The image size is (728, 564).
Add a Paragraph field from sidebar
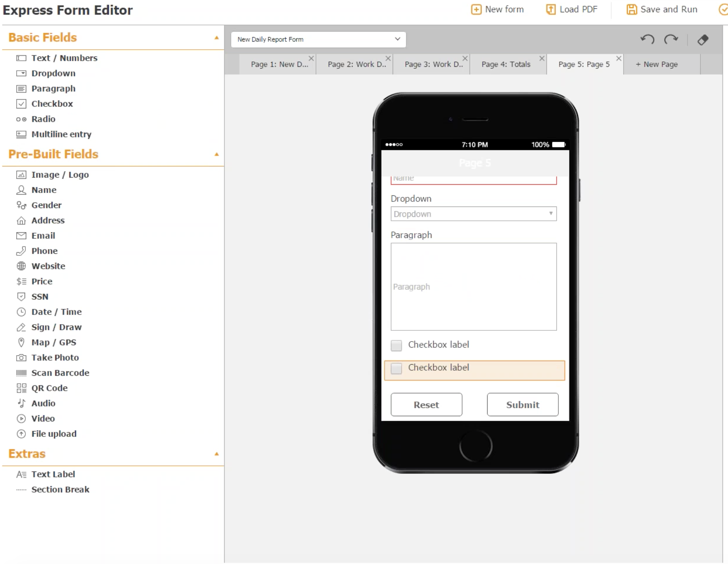[x=53, y=89]
